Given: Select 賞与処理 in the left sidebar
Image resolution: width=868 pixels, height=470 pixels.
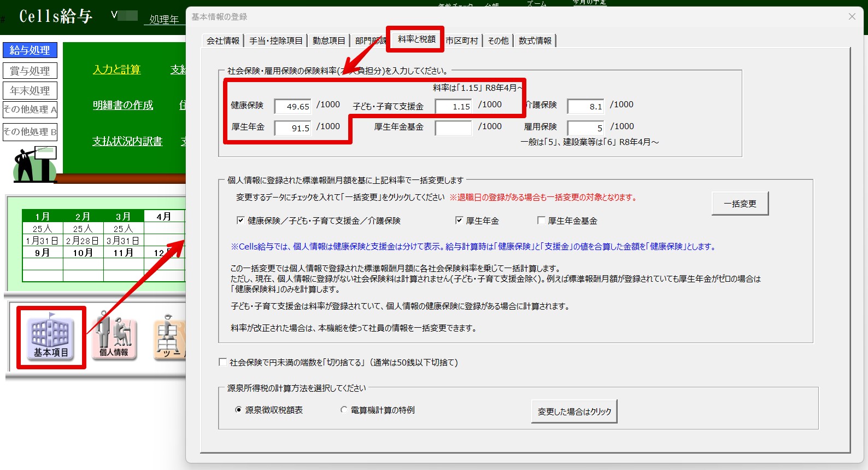Looking at the screenshot, I should (x=30, y=71).
